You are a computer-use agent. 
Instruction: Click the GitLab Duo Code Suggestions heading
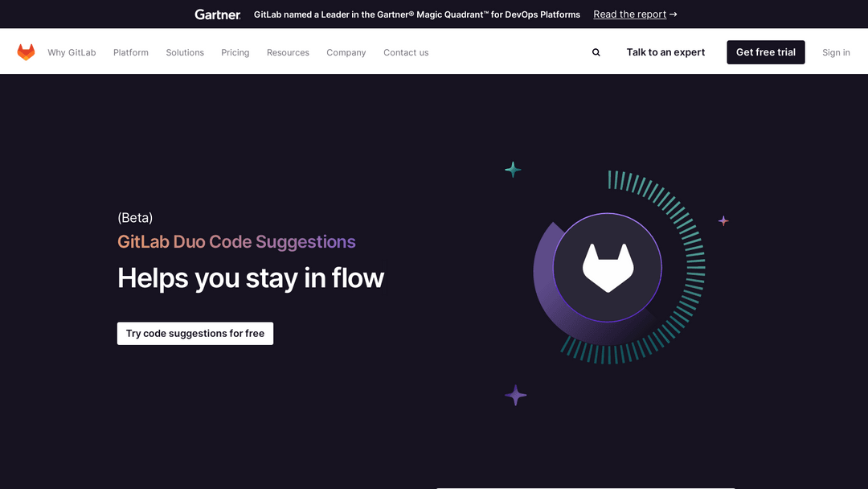coord(236,242)
